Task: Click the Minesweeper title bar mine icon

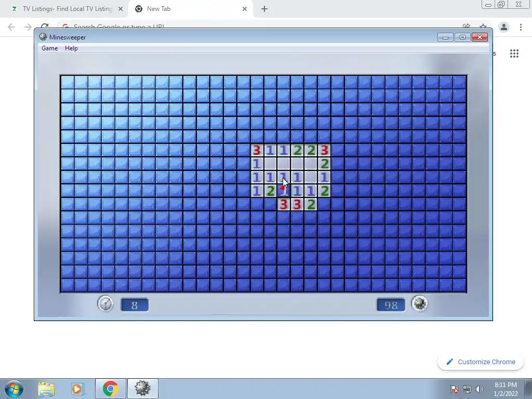Action: [43, 37]
